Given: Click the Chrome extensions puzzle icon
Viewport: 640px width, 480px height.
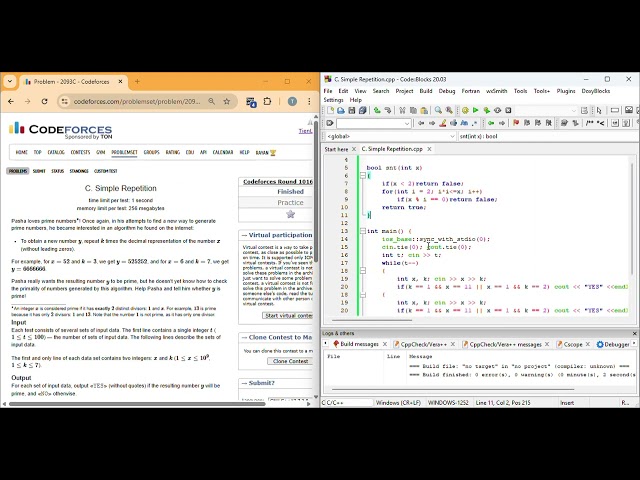Looking at the screenshot, I should point(267,101).
